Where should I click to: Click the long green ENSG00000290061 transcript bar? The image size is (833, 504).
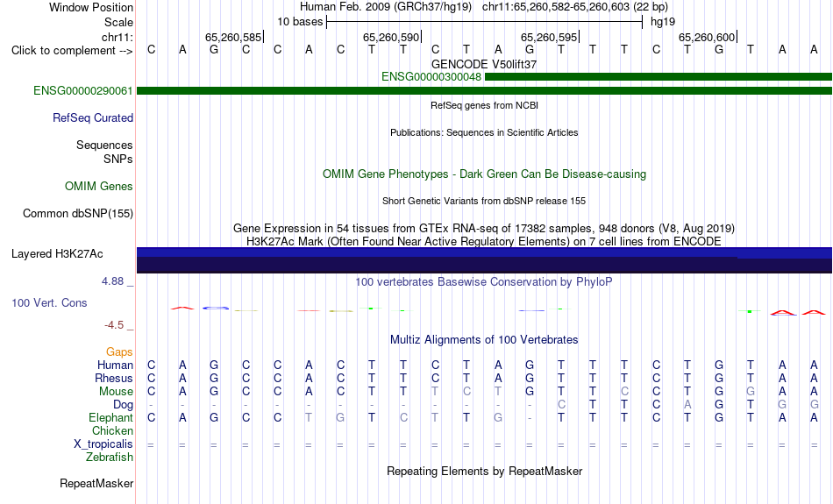(x=484, y=91)
